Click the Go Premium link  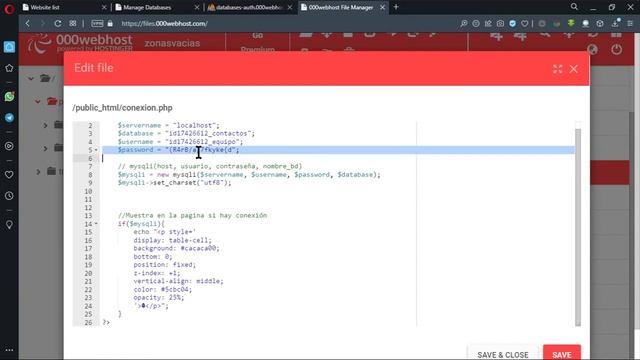coord(258,42)
